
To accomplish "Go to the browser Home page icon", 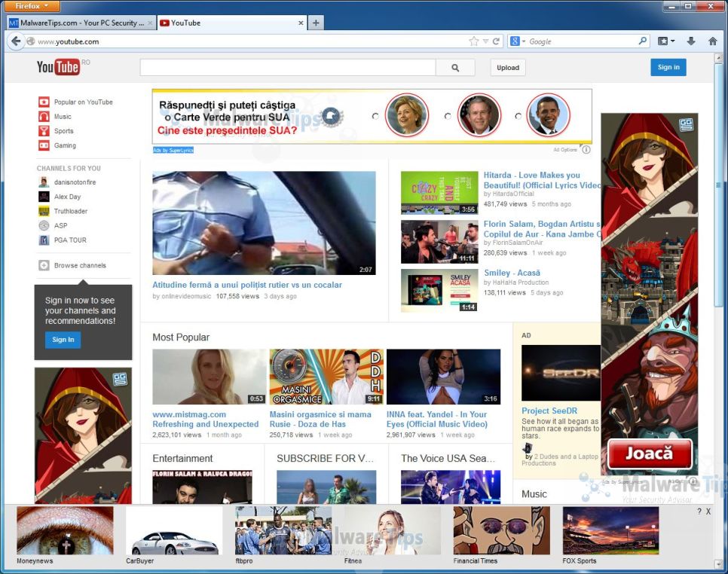I will (712, 41).
